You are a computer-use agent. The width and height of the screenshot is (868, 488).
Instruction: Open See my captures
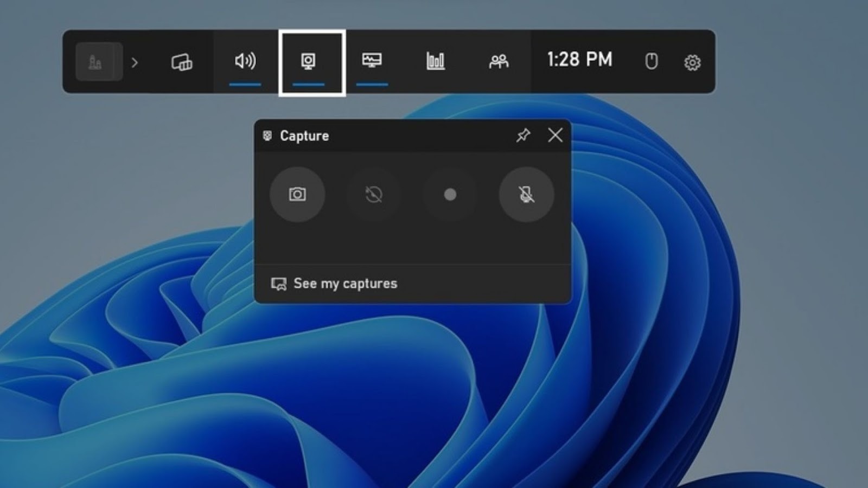tap(334, 284)
